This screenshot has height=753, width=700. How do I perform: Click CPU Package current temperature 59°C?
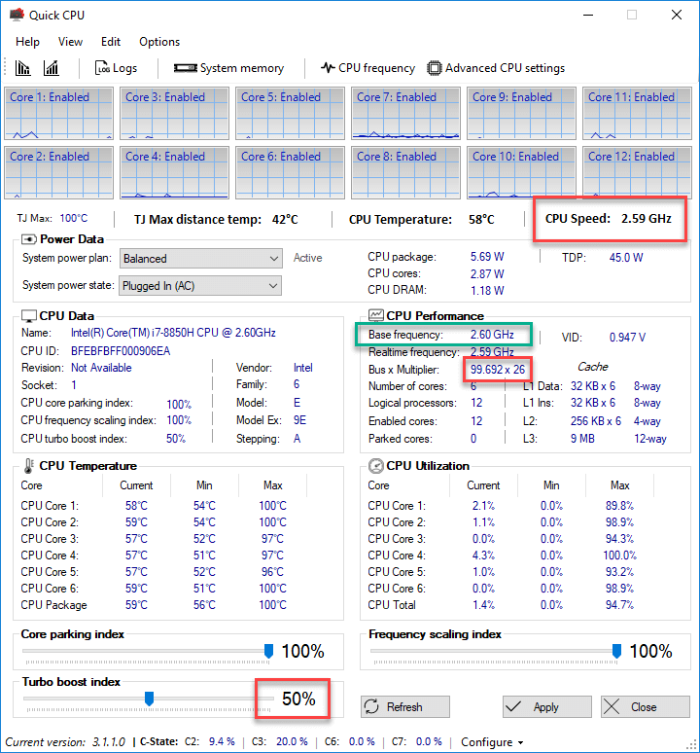point(136,605)
